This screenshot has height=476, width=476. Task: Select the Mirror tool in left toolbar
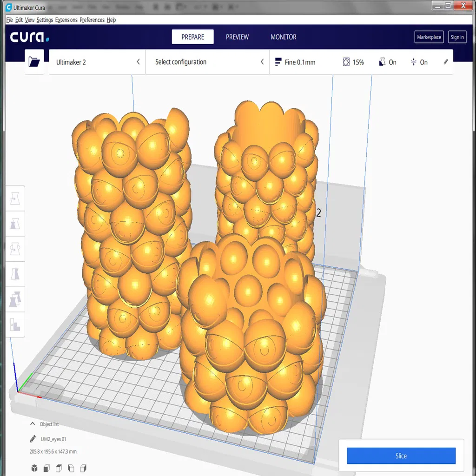click(x=15, y=274)
